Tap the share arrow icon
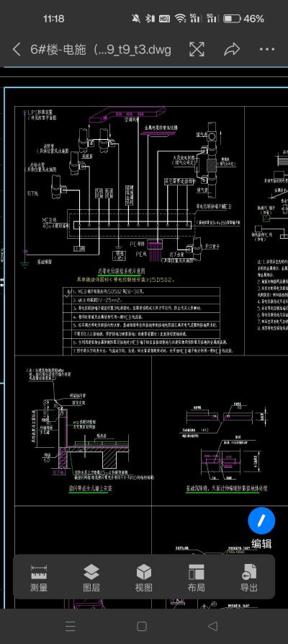This screenshot has height=644, width=288. (232, 49)
